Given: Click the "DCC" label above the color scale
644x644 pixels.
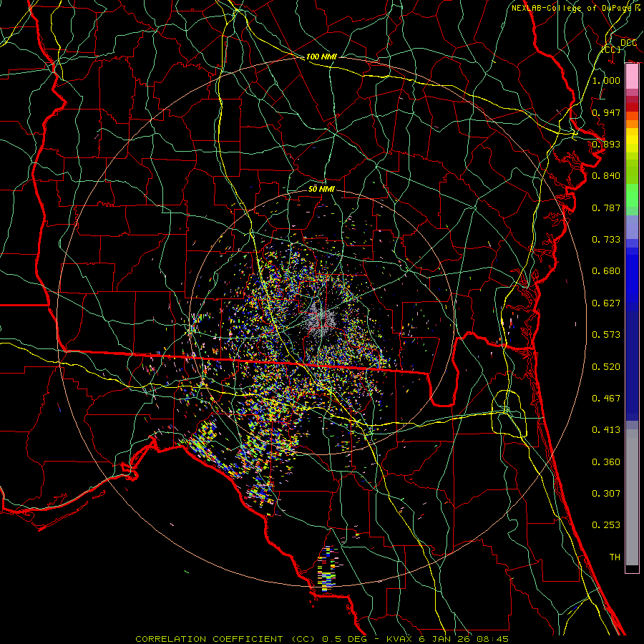Looking at the screenshot, I should (628, 42).
